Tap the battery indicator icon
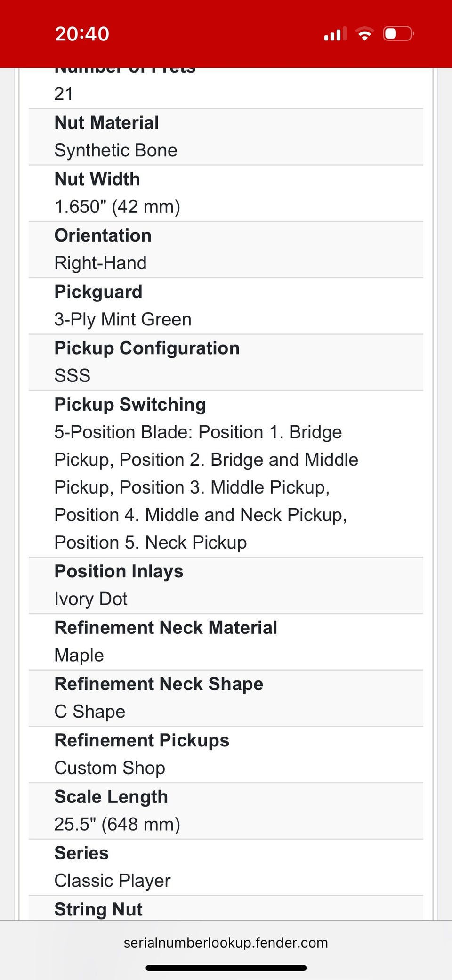 (399, 34)
